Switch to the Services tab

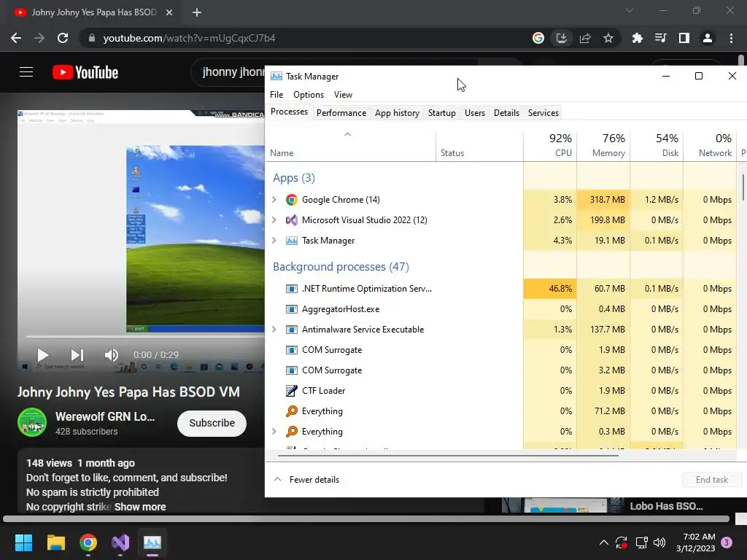543,113
